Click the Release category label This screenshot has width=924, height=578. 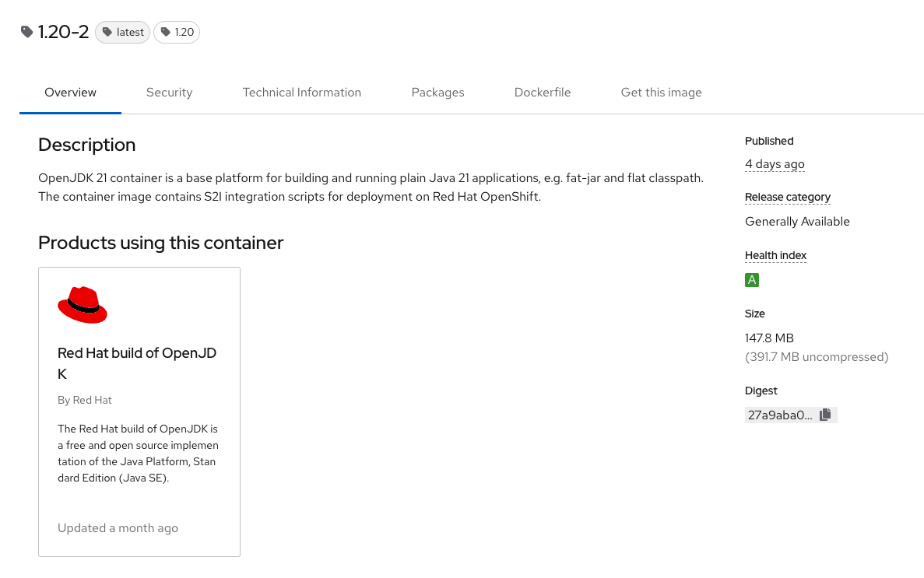click(x=787, y=197)
